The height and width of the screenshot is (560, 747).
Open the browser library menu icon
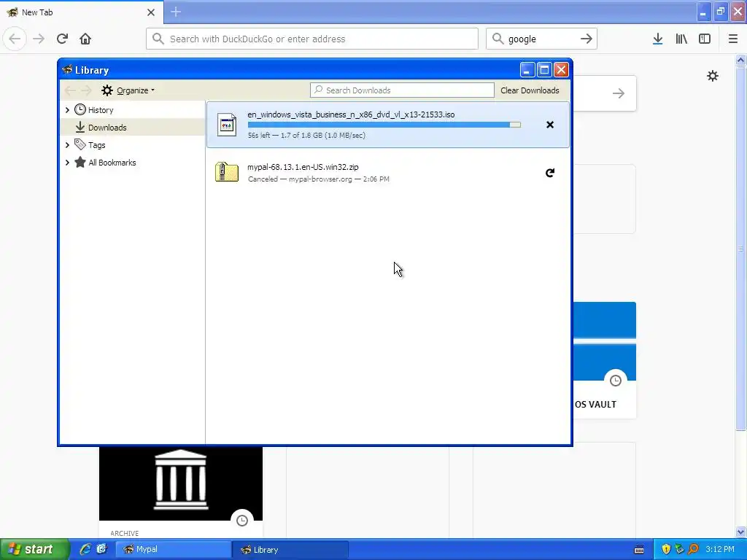(681, 39)
